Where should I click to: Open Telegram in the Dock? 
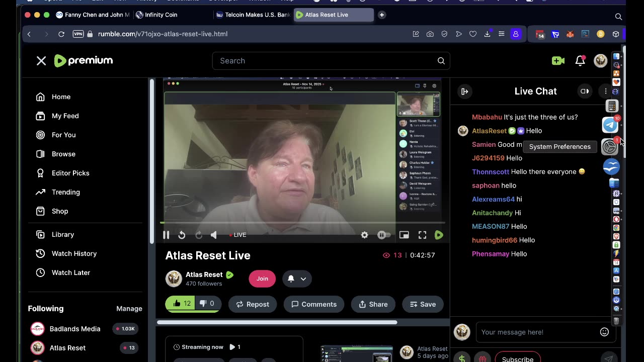pos(610,125)
